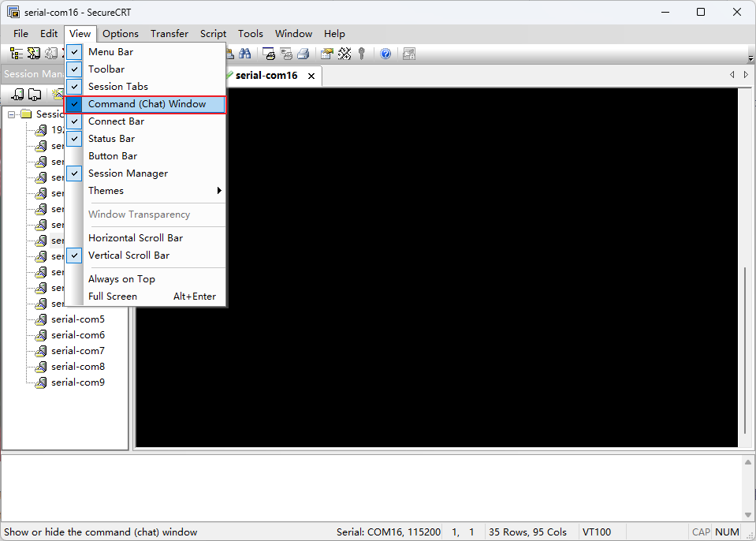This screenshot has width=756, height=541.
Task: Click 'VT100' in the status bar
Action: [x=597, y=532]
